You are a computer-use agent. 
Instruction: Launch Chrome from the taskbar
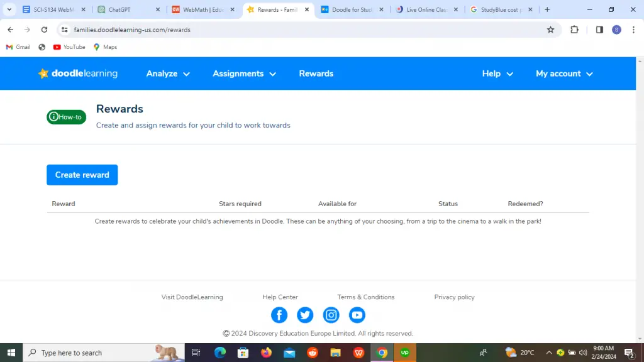[x=381, y=353]
